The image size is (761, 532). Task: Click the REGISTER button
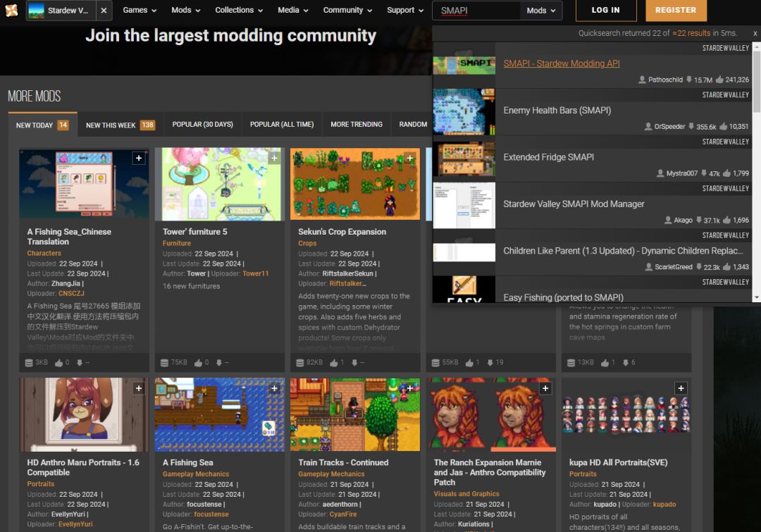(x=676, y=10)
